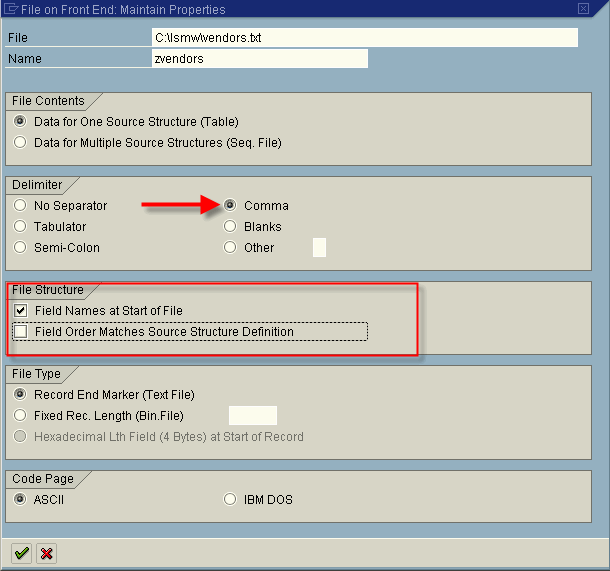610x571 pixels.
Task: Enable Field Order Matches Source Structure Definition
Action: (21, 331)
